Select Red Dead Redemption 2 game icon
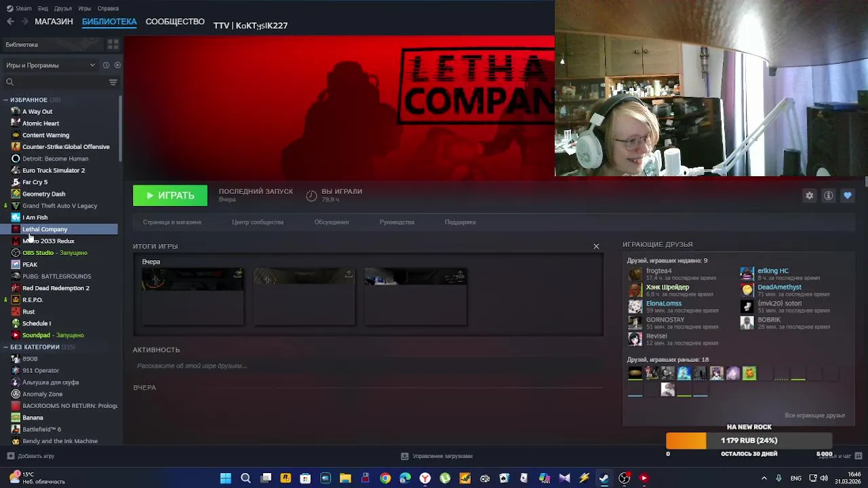868x488 pixels. point(16,288)
